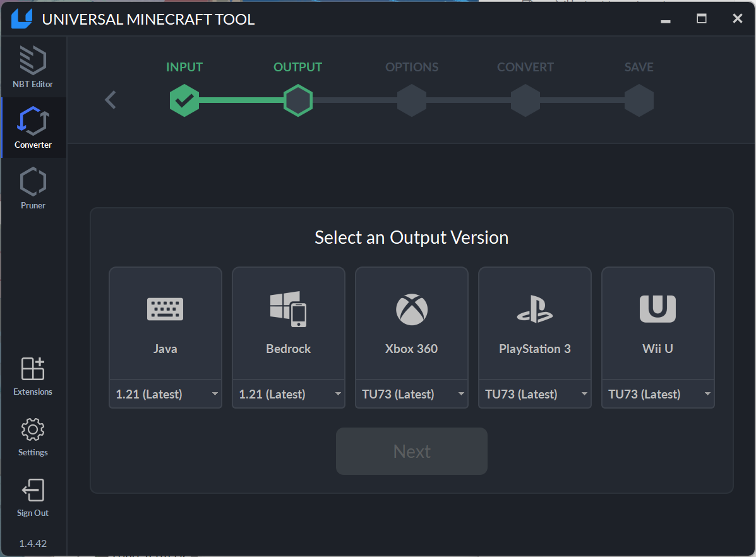The height and width of the screenshot is (557, 756).
Task: Open the PlayStation 3 TU73 version dropdown
Action: [x=535, y=394]
